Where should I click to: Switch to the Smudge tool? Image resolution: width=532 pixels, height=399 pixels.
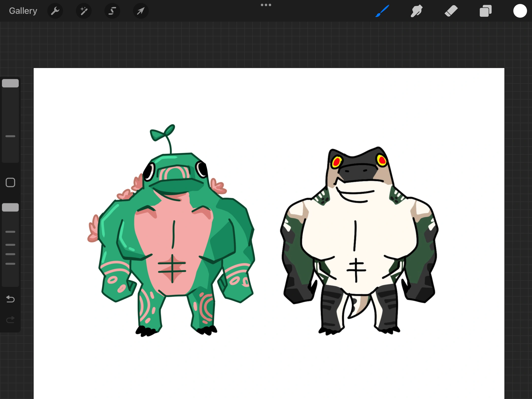coord(416,11)
